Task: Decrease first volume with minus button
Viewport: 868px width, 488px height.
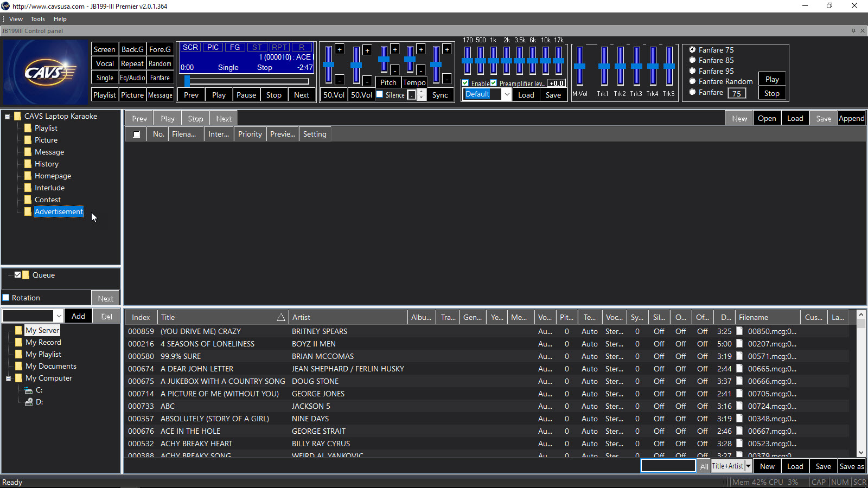Action: point(340,80)
